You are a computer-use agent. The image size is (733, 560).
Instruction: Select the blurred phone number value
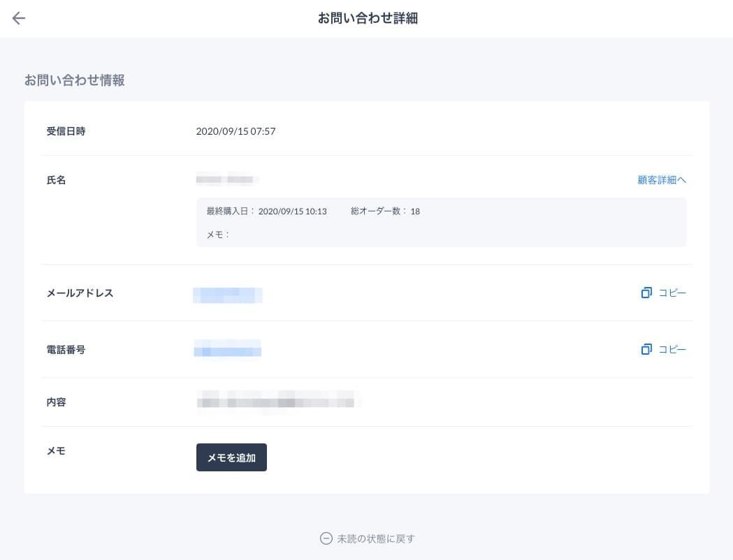(x=228, y=349)
